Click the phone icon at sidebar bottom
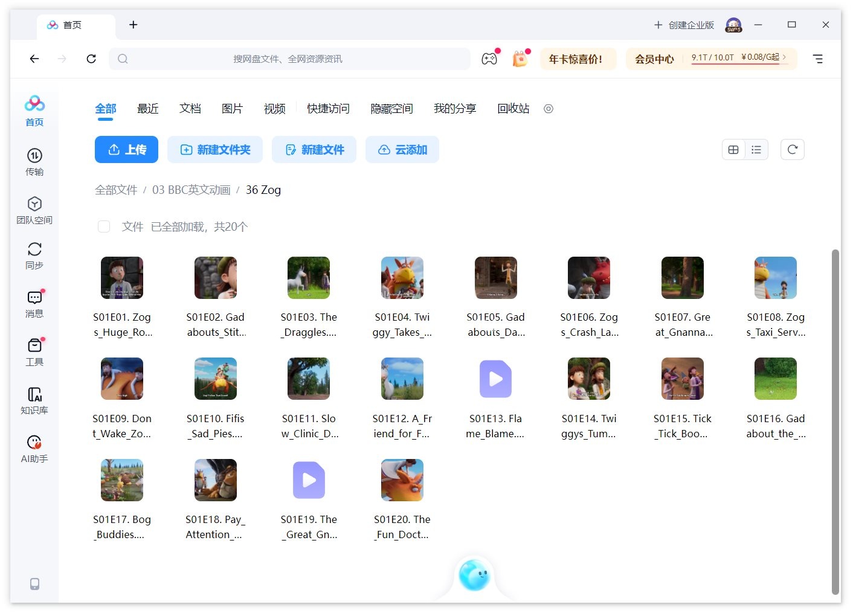 (34, 584)
